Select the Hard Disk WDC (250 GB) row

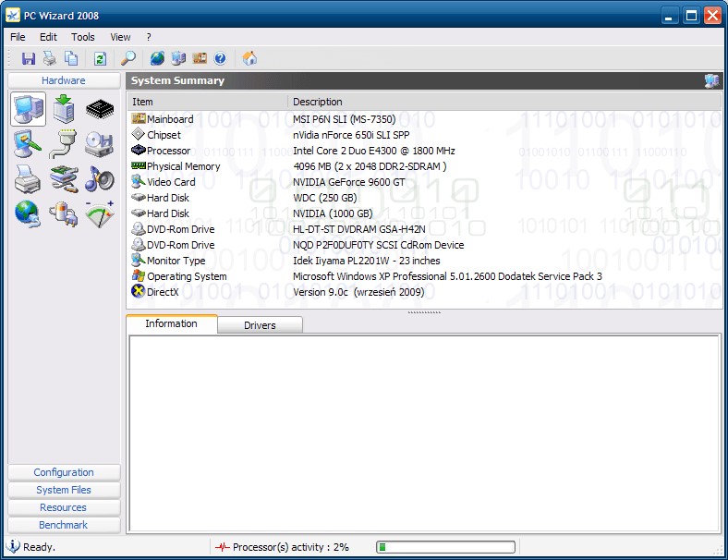coord(425,198)
